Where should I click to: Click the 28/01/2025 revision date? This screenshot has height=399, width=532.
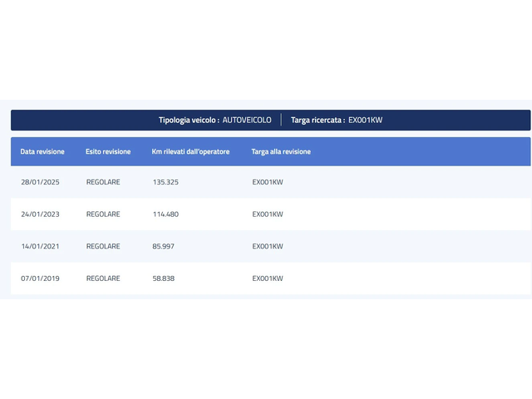click(40, 182)
